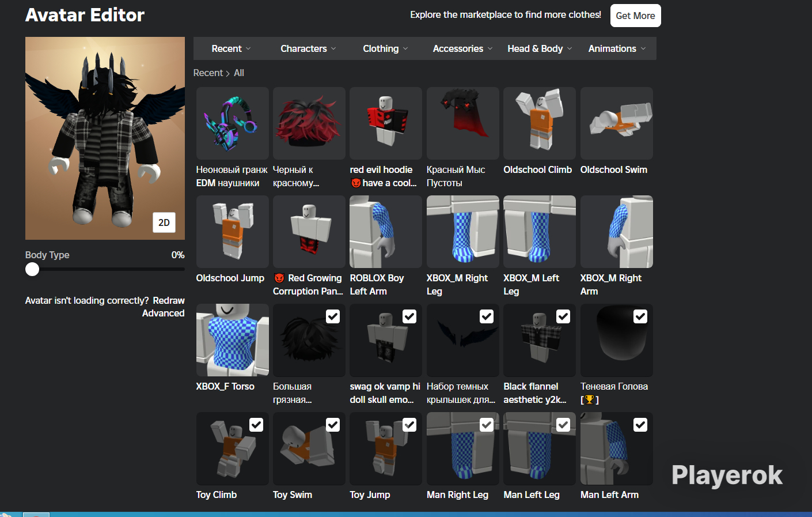Select the red-black Черный к красному hair thumbnail
The height and width of the screenshot is (517, 812).
click(x=309, y=123)
